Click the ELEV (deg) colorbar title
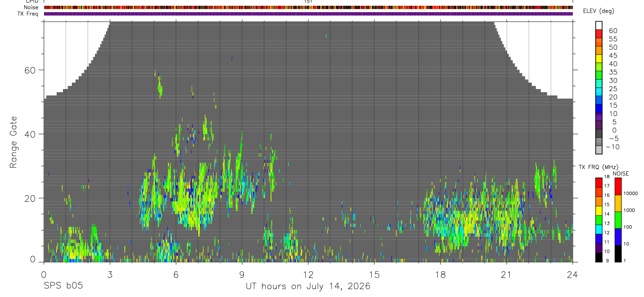This screenshot has width=644, height=297. pyautogui.click(x=598, y=11)
